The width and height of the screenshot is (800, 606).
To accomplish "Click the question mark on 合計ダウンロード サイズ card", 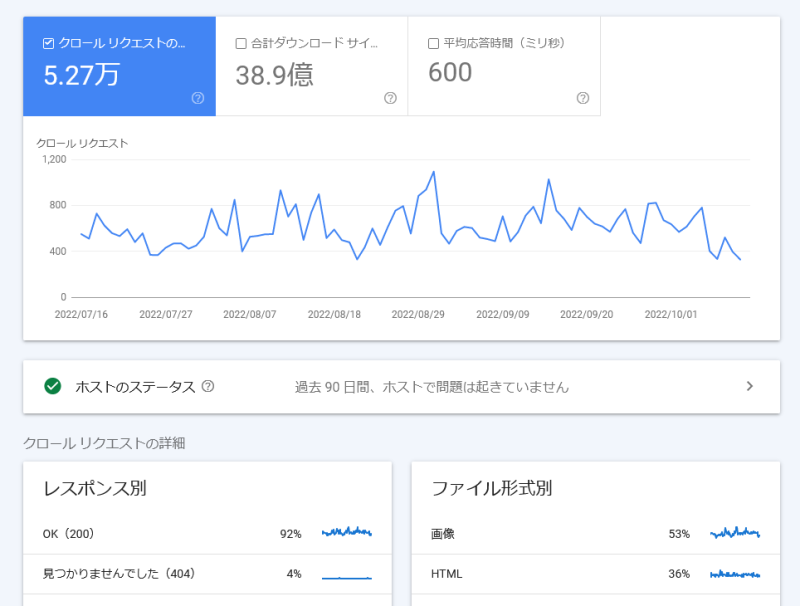I will 389,98.
